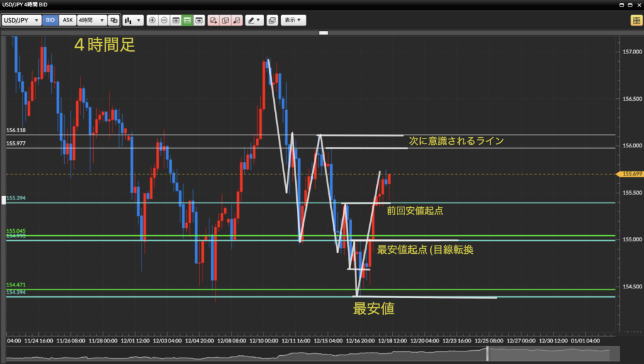
Task: Click the green highlighted chart layout icon
Action: coord(187,20)
